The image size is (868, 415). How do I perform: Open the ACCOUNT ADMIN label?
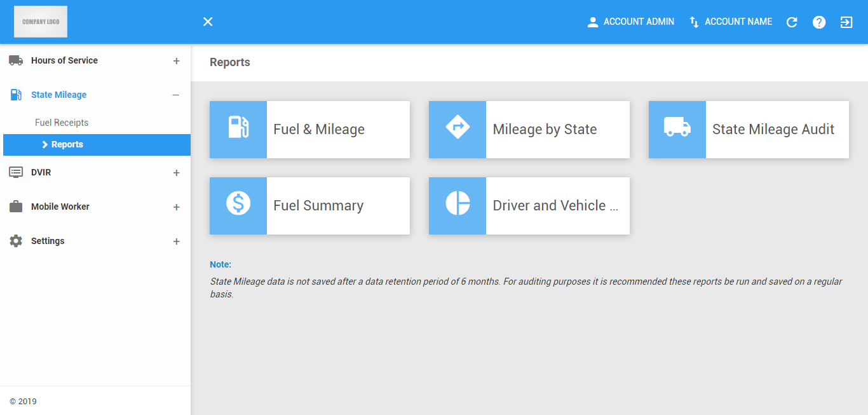point(639,22)
